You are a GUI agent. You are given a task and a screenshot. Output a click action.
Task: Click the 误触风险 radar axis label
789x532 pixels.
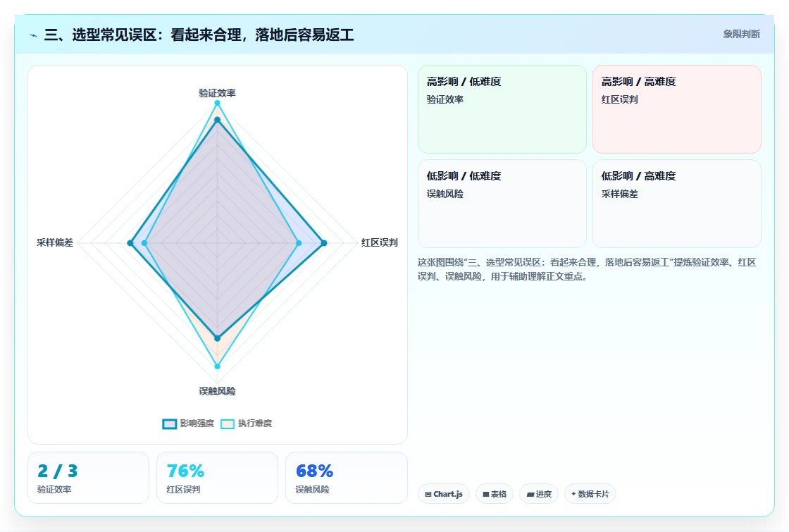(x=217, y=391)
